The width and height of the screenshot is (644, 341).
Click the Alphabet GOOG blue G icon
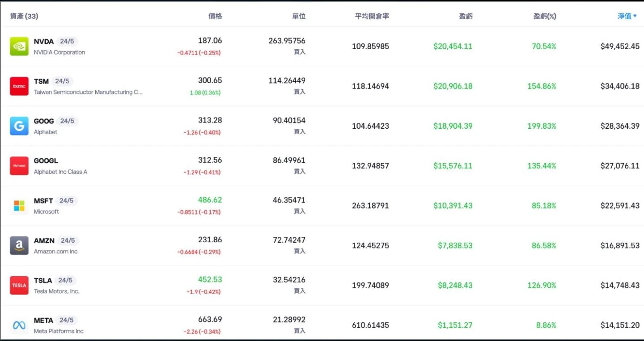point(19,126)
